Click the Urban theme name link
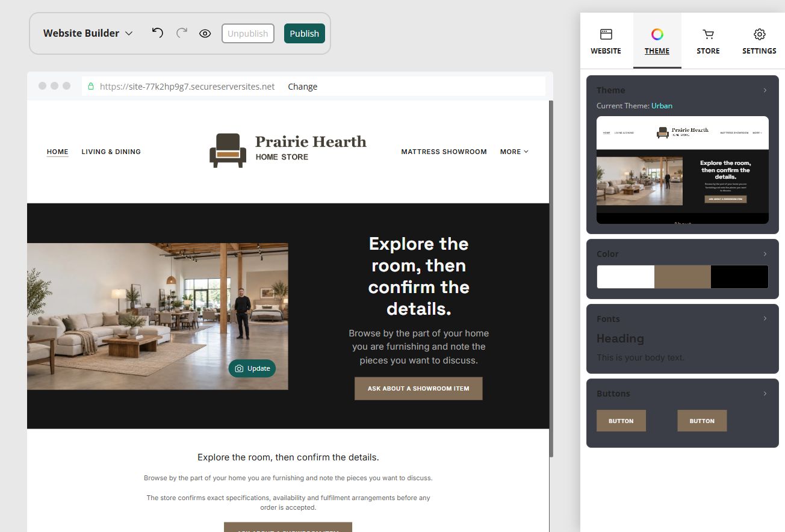 (x=662, y=106)
